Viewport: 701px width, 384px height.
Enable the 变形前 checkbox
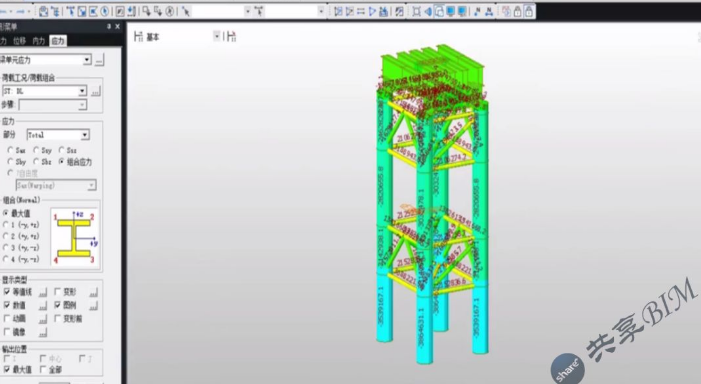(58, 318)
